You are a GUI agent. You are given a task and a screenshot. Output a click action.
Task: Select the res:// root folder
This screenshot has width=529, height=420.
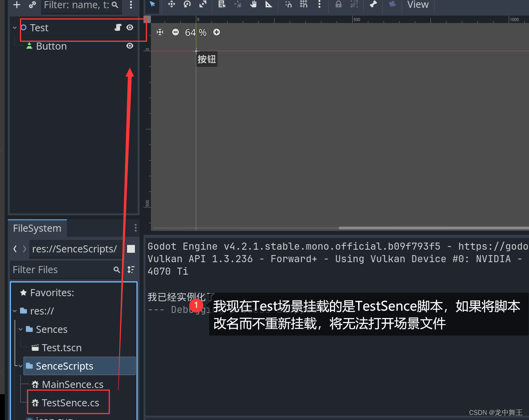[x=42, y=311]
